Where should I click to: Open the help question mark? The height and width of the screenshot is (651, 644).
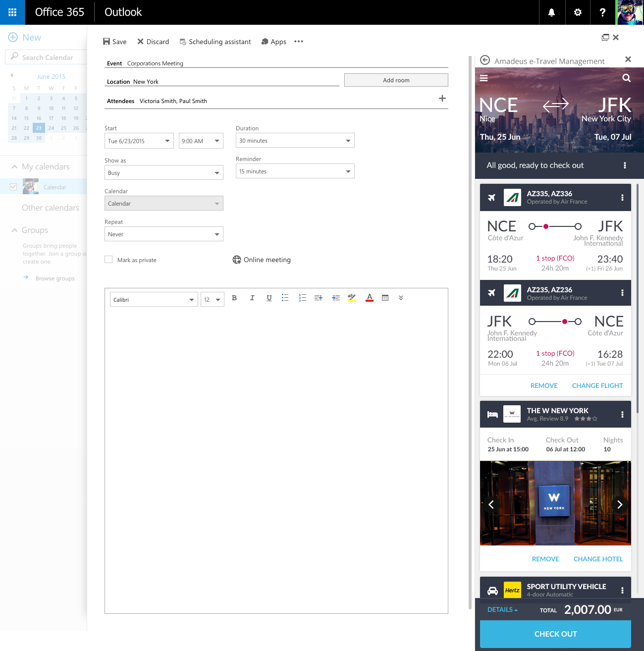(602, 12)
